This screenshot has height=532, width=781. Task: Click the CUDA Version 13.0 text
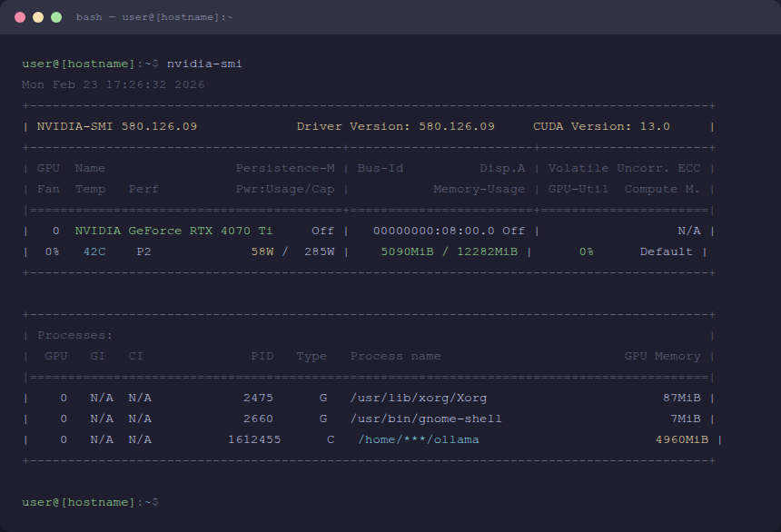(x=601, y=126)
